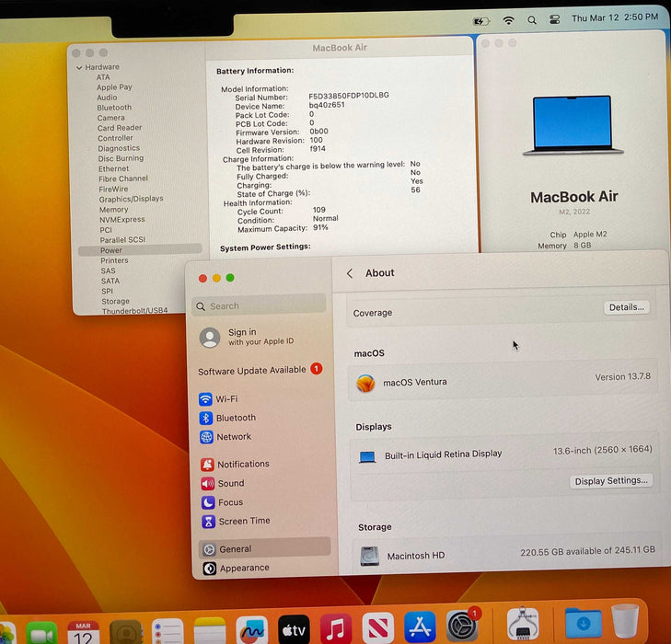
Task: Click the Coverage Details button
Action: [x=627, y=307]
